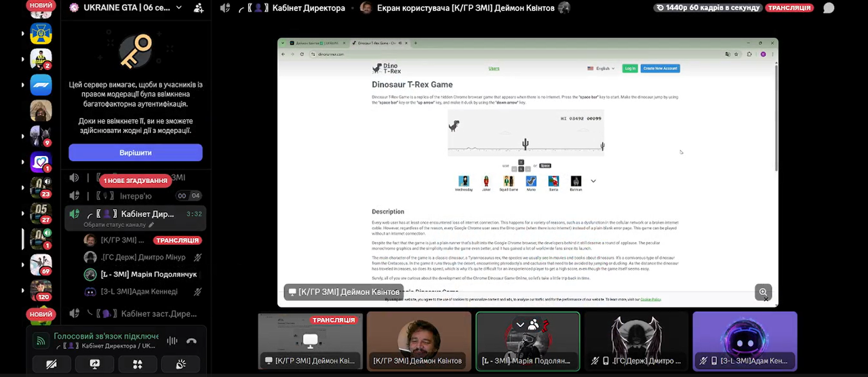868x377 pixels.
Task: Open purple heart server icon
Action: (41, 162)
